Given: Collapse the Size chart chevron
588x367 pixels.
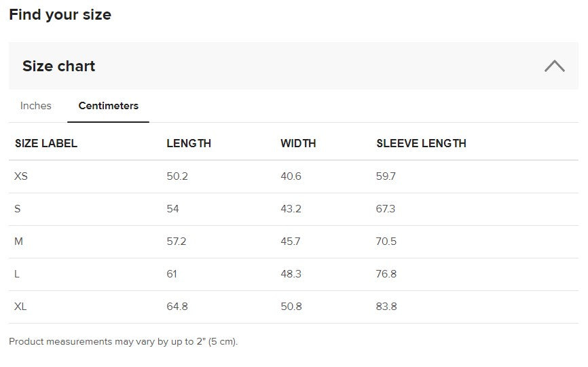Looking at the screenshot, I should 554,66.
